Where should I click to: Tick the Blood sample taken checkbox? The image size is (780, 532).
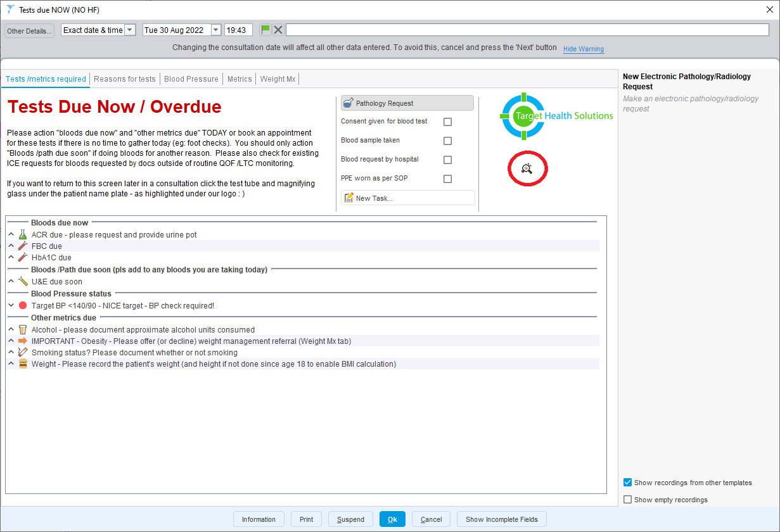447,141
